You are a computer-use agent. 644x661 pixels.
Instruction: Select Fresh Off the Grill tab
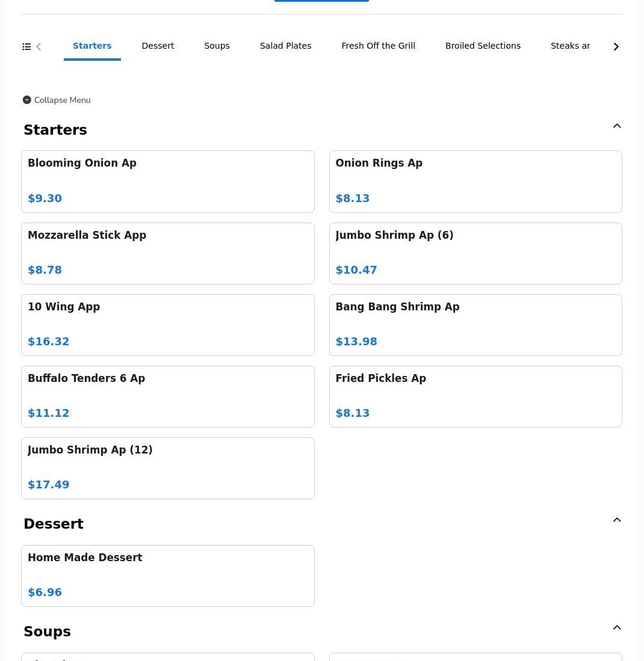coord(378,46)
